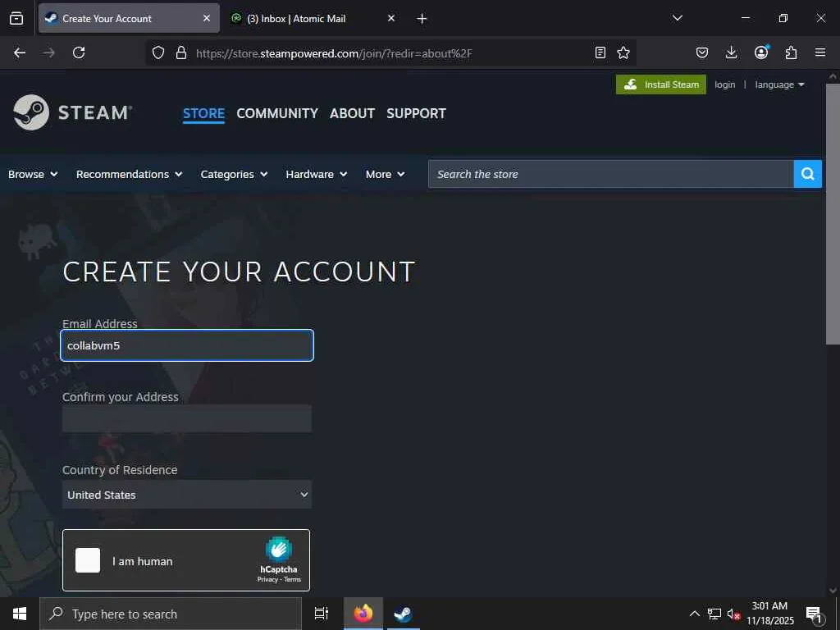Screen dimensions: 840x630
Task: Click the Search the store field
Action: pos(610,174)
